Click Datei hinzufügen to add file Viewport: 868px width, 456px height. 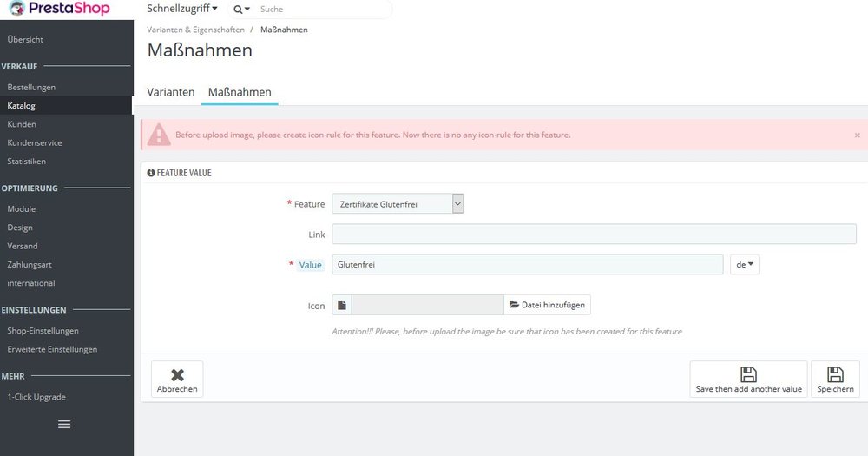[547, 305]
